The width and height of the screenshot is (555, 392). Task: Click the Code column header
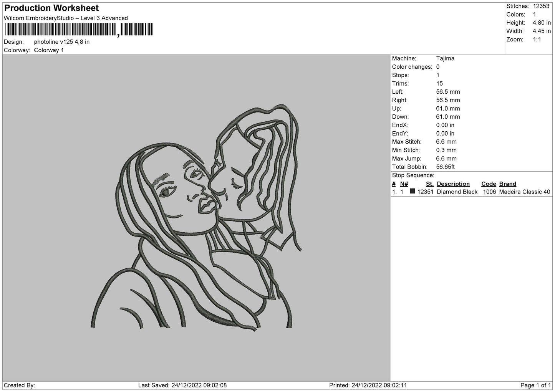pyautogui.click(x=489, y=184)
